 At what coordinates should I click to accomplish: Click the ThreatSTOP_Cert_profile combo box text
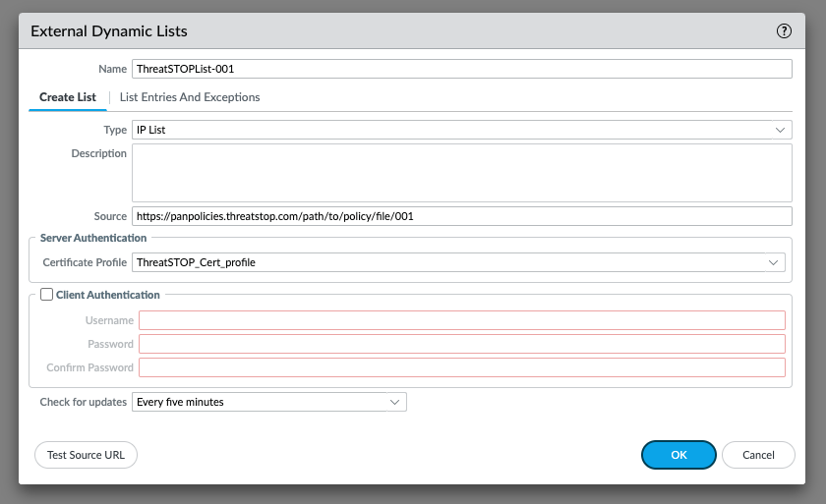(x=196, y=262)
